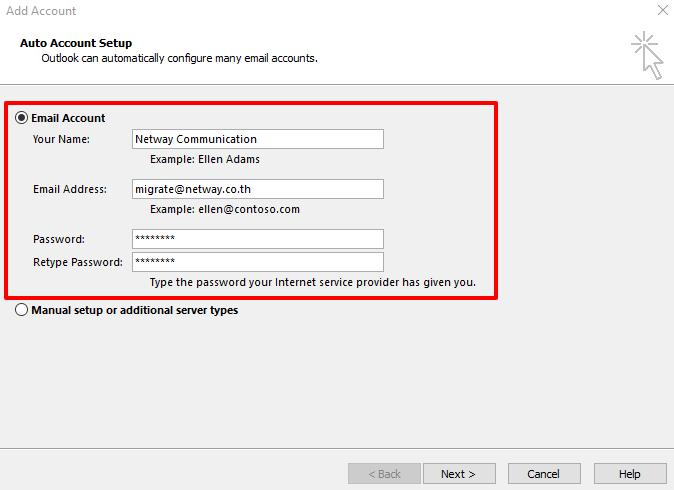
Task: Open Help for account setup
Action: [630, 473]
